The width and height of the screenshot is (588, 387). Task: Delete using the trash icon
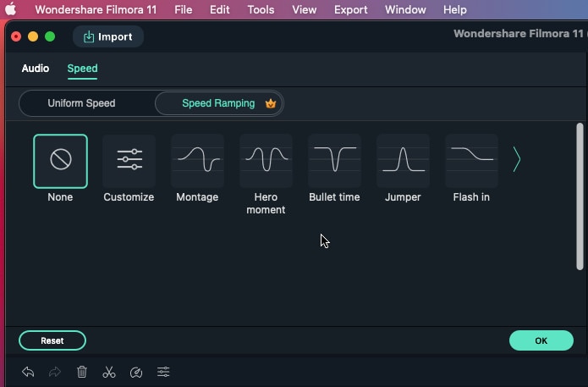pos(82,372)
